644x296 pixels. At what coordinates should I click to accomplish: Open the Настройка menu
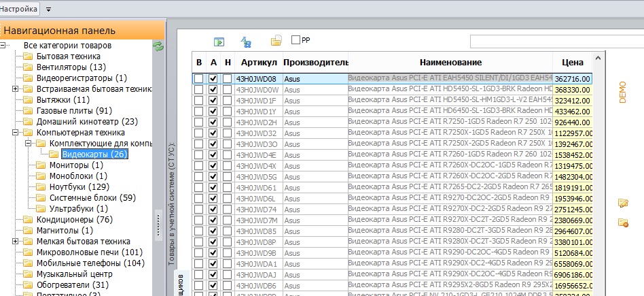click(19, 9)
